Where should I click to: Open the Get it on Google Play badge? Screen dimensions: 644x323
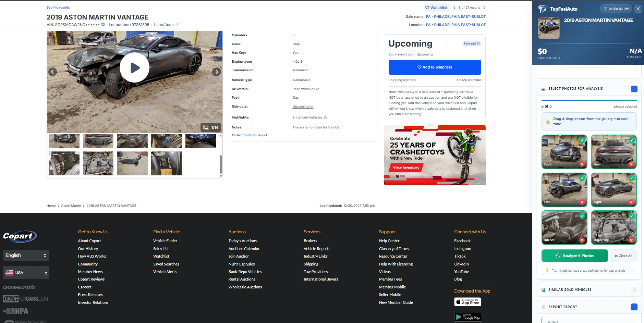pyautogui.click(x=468, y=317)
